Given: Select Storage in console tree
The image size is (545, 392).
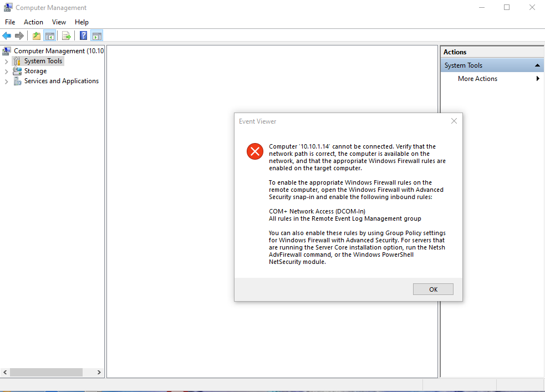Looking at the screenshot, I should click(x=35, y=71).
